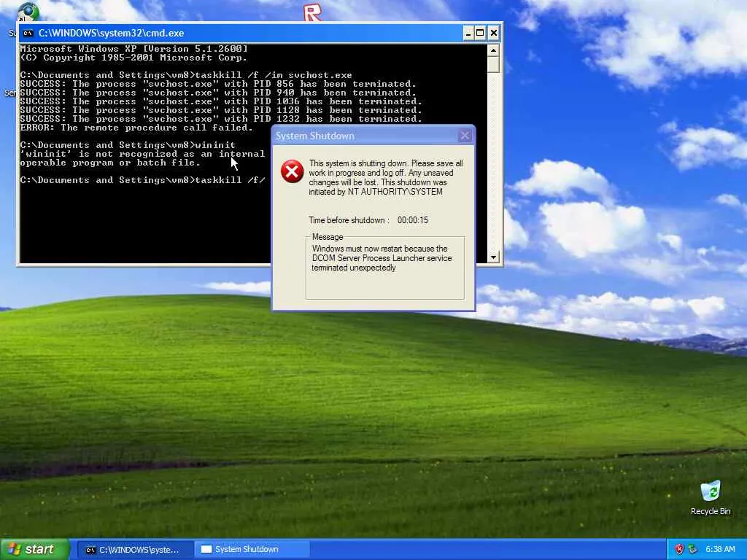Click the Roblox icon at desktop top
Viewport: 747px width, 560px height.
312,13
